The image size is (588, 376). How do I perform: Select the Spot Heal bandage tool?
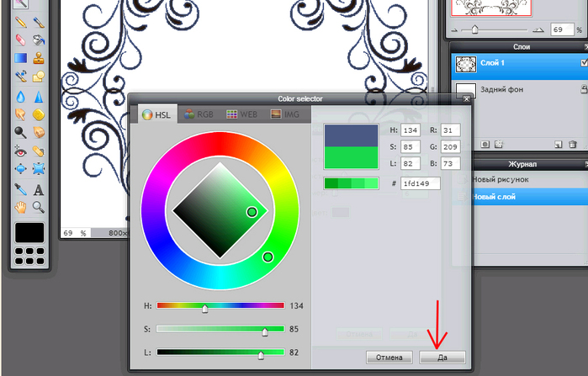[38, 151]
